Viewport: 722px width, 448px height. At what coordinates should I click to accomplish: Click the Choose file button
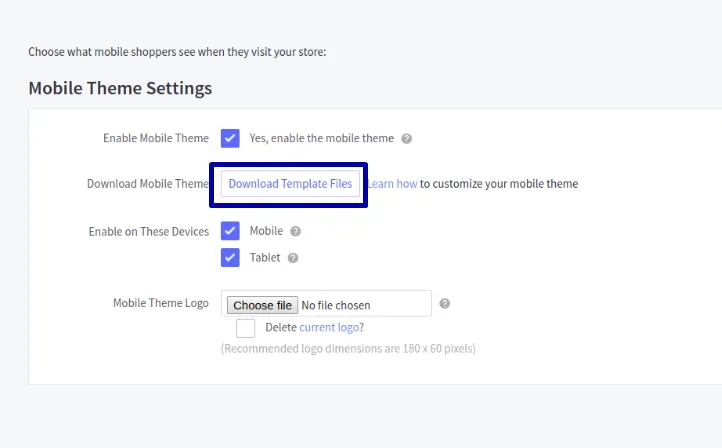(262, 305)
